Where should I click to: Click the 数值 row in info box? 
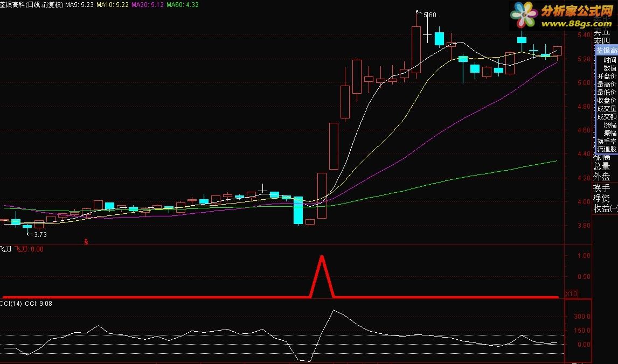tap(609, 68)
